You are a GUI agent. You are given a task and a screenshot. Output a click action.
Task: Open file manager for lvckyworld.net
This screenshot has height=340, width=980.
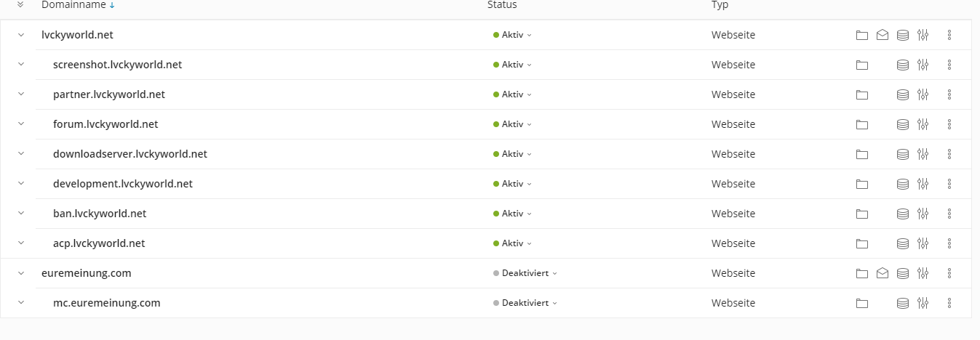point(862,35)
